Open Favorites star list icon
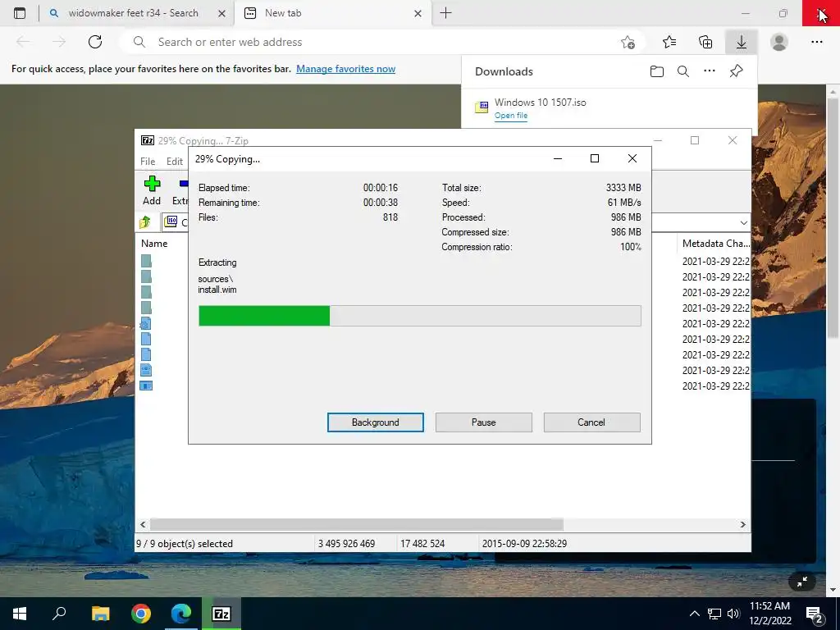This screenshot has height=630, width=840. tap(669, 42)
